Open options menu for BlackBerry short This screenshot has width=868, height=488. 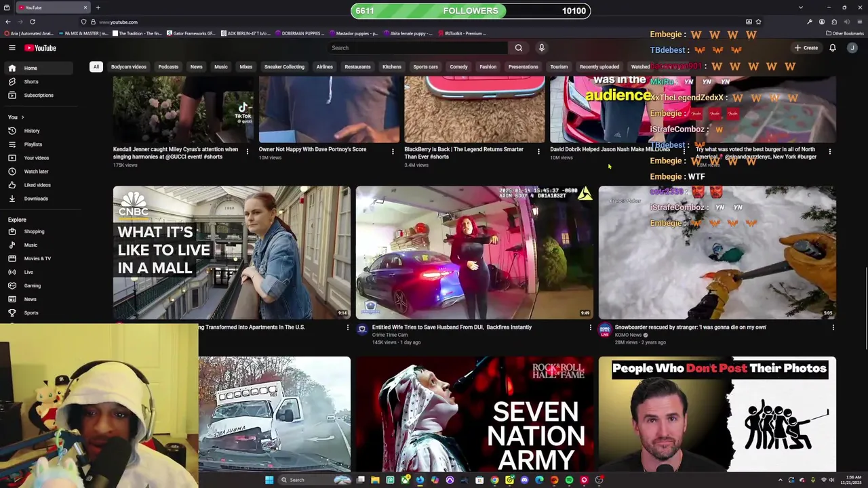point(538,151)
